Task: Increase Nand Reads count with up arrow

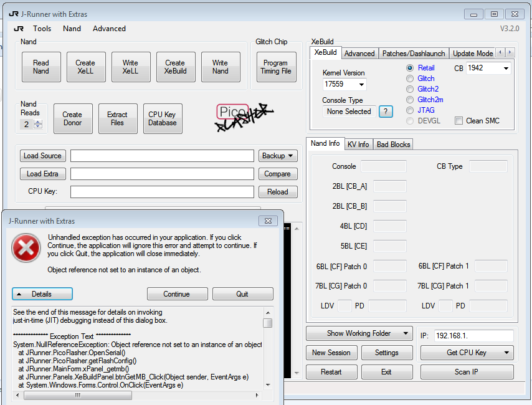Action: point(38,122)
